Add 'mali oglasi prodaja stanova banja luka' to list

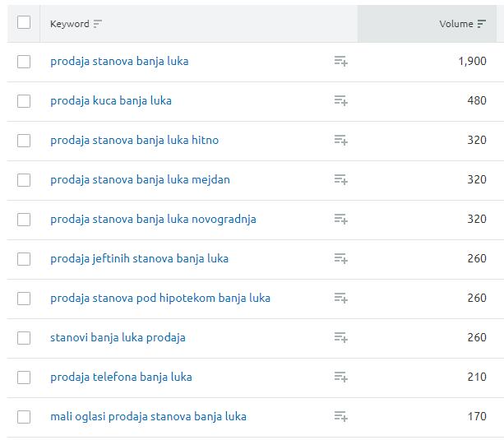tap(340, 417)
